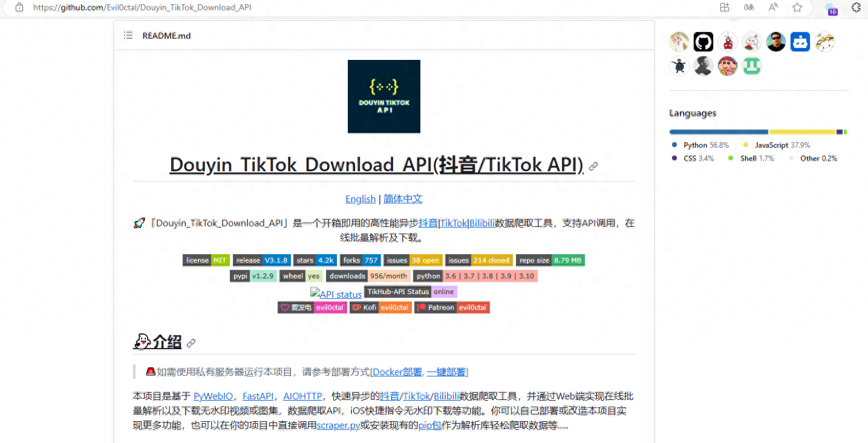
Task: Click the translate page icon
Action: tap(749, 7)
